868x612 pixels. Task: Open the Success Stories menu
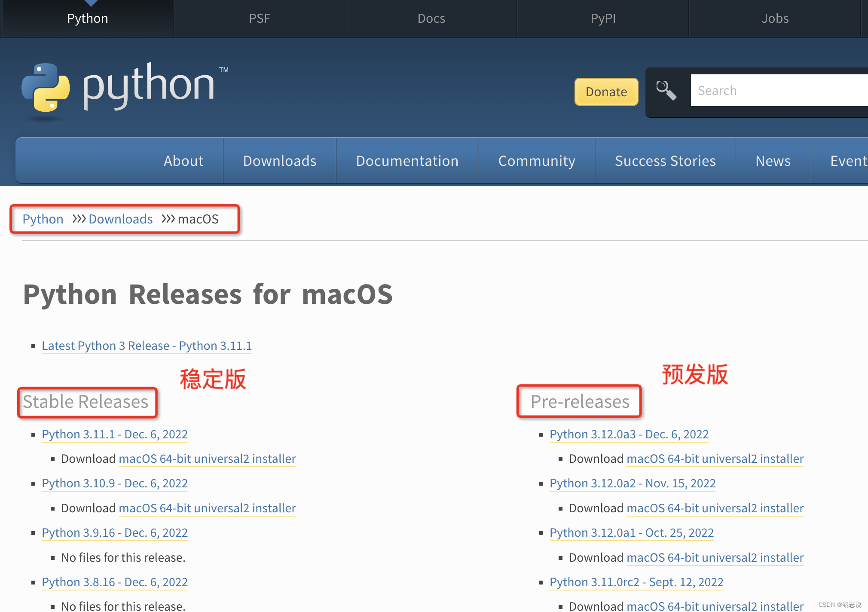coord(665,160)
